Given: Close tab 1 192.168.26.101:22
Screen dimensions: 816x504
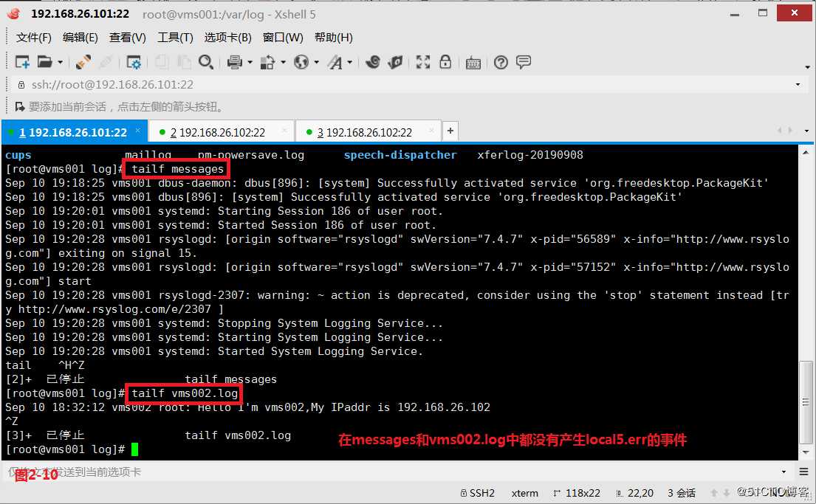Looking at the screenshot, I should pos(138,131).
